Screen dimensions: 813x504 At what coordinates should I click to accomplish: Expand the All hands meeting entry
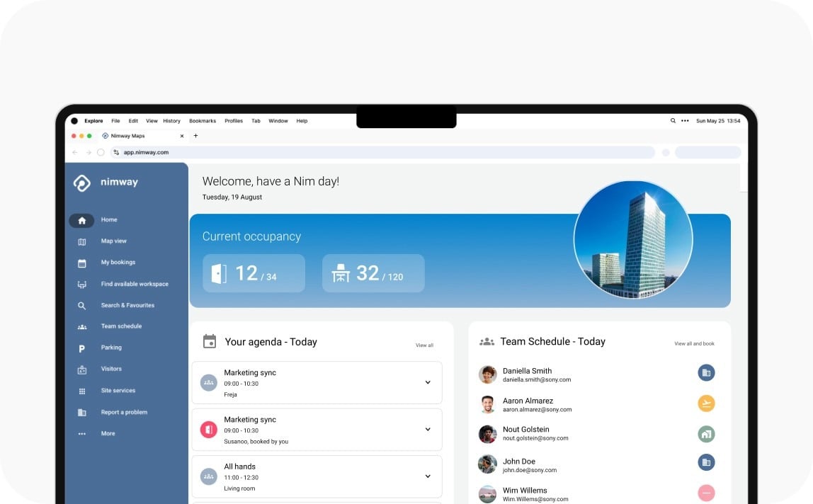click(x=428, y=476)
